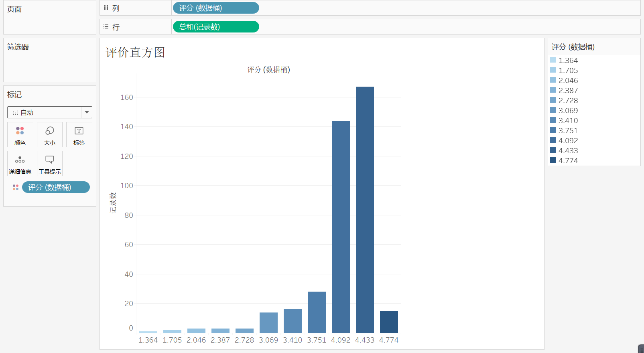
Task: Click legend swatch for 1.364
Action: (x=553, y=60)
